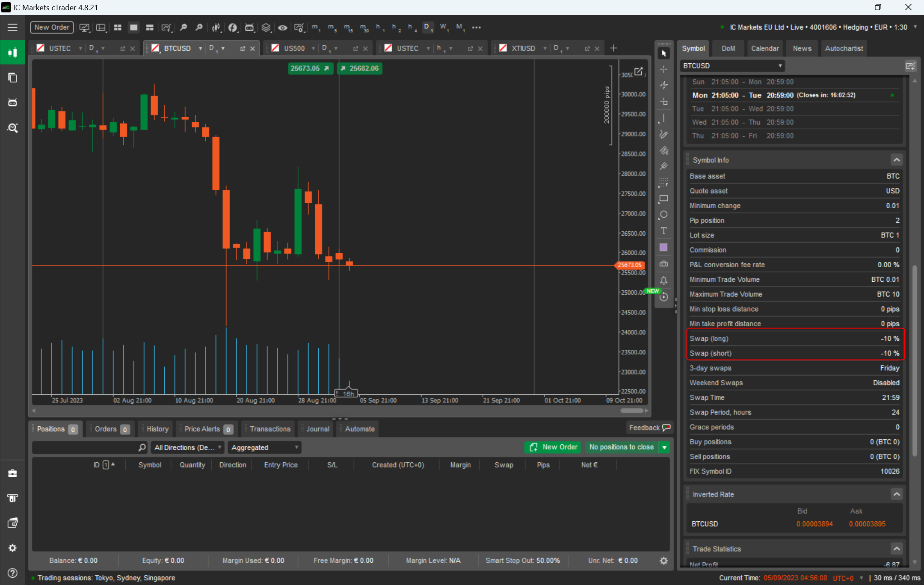This screenshot has height=585, width=924.
Task: Switch to the XTIUSD chart tab
Action: 523,48
